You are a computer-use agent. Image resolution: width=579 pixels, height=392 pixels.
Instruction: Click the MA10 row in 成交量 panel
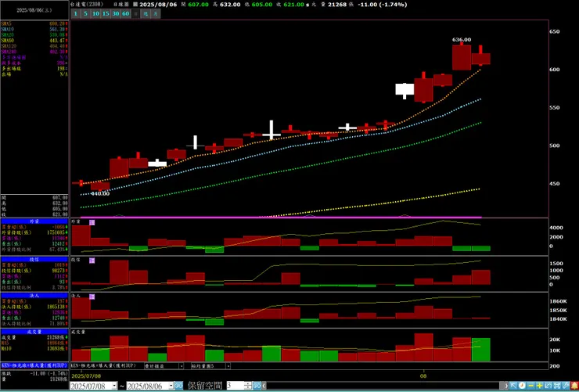34,348
